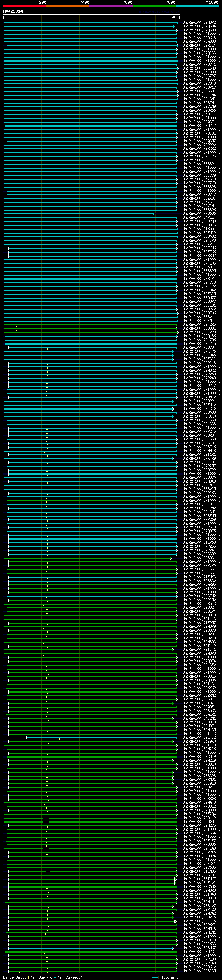Image resolution: width=222 pixels, height=980 pixels.
Task: Click the green ~80% legend segment
Action: tap(154, 6)
